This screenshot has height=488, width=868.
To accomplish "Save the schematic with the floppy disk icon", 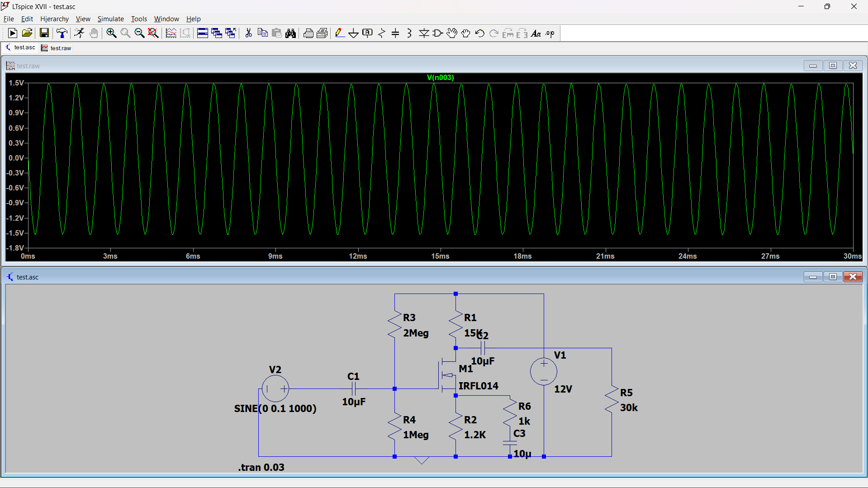I will 44,33.
